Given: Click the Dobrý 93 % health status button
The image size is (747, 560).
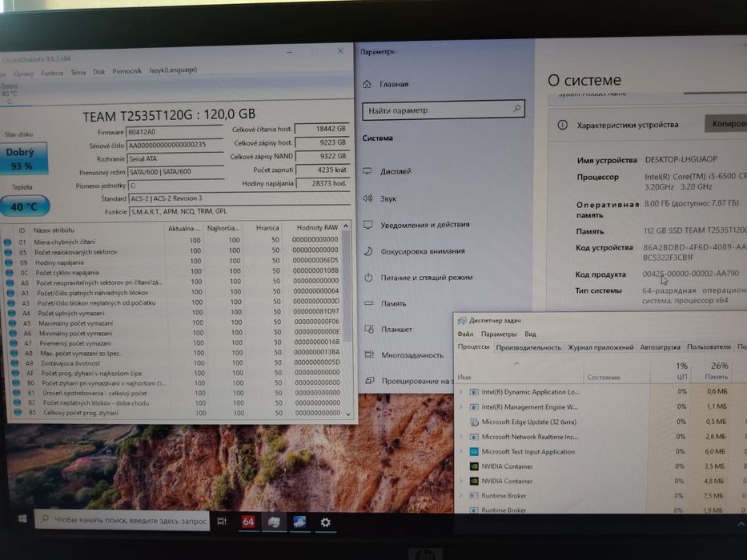Looking at the screenshot, I should (24, 158).
